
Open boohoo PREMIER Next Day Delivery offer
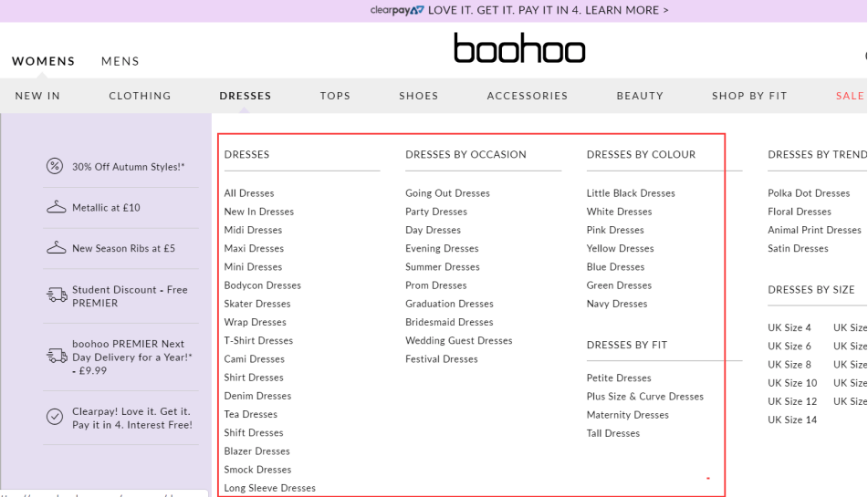[132, 357]
